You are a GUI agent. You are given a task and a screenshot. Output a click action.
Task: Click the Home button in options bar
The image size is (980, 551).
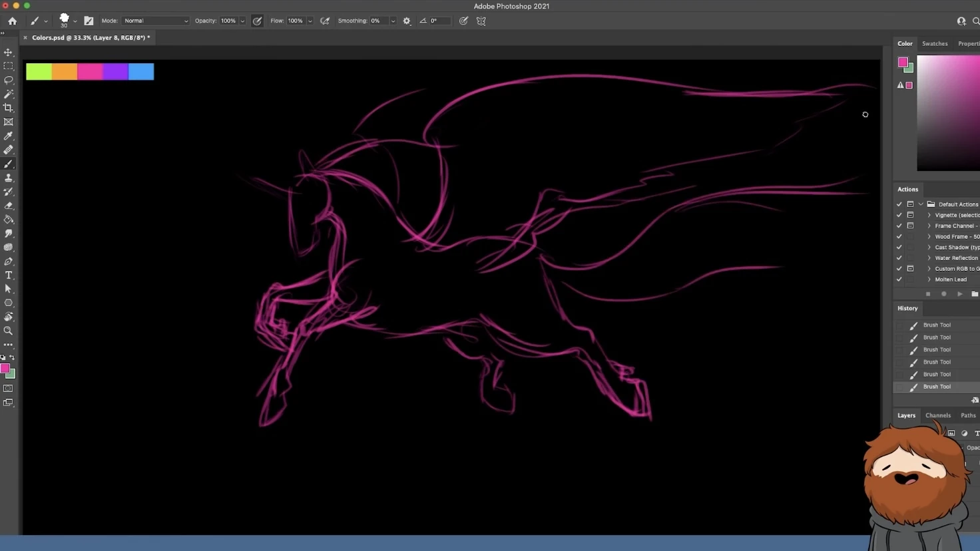point(13,21)
